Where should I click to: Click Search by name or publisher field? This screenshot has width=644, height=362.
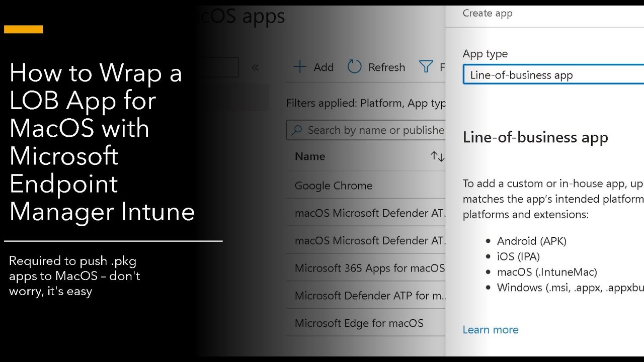coord(366,130)
